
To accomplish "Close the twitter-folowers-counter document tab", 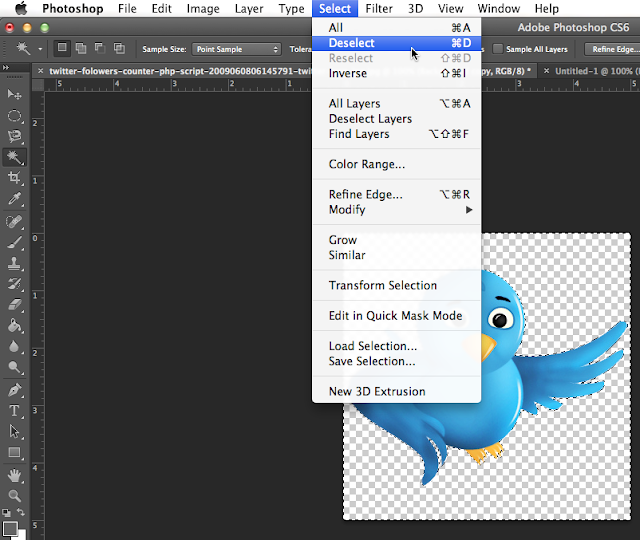I will pyautogui.click(x=40, y=71).
